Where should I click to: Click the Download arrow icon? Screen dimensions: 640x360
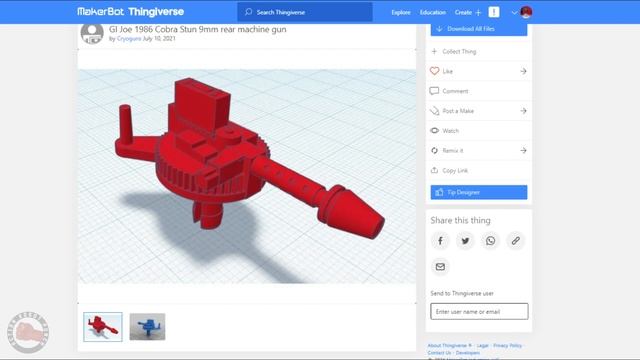point(439,29)
